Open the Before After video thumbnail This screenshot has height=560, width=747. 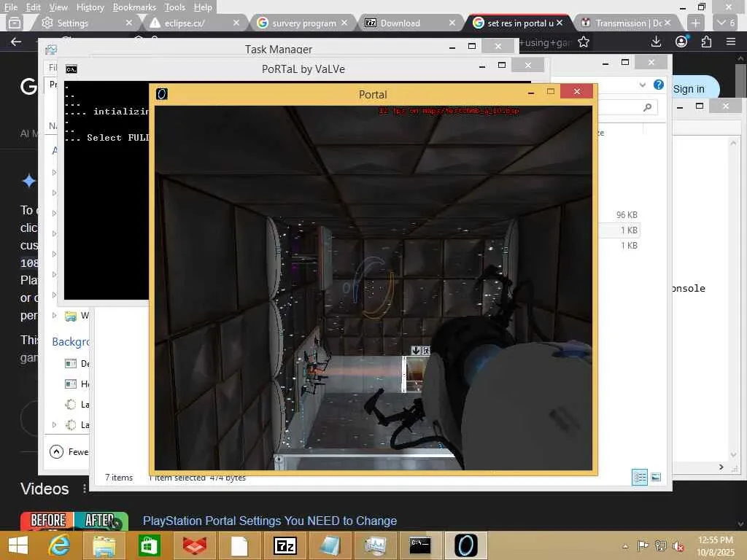(x=74, y=521)
